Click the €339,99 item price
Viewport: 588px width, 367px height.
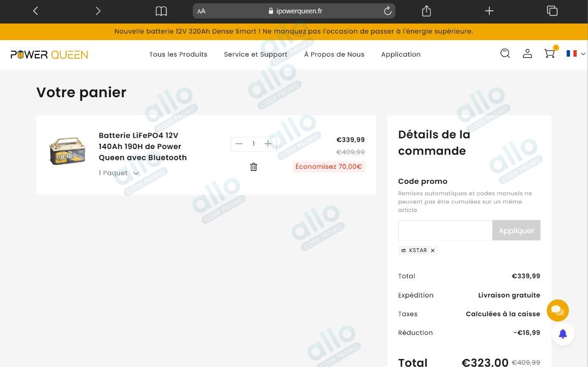[350, 140]
